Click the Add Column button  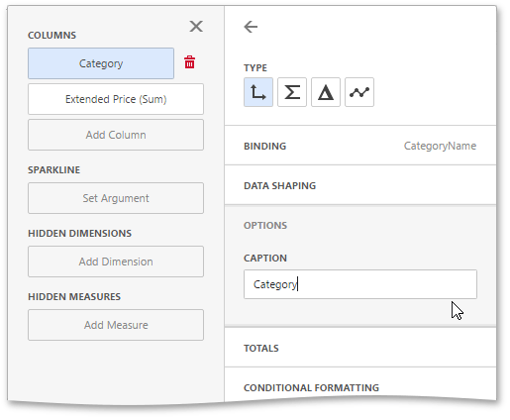coord(116,135)
